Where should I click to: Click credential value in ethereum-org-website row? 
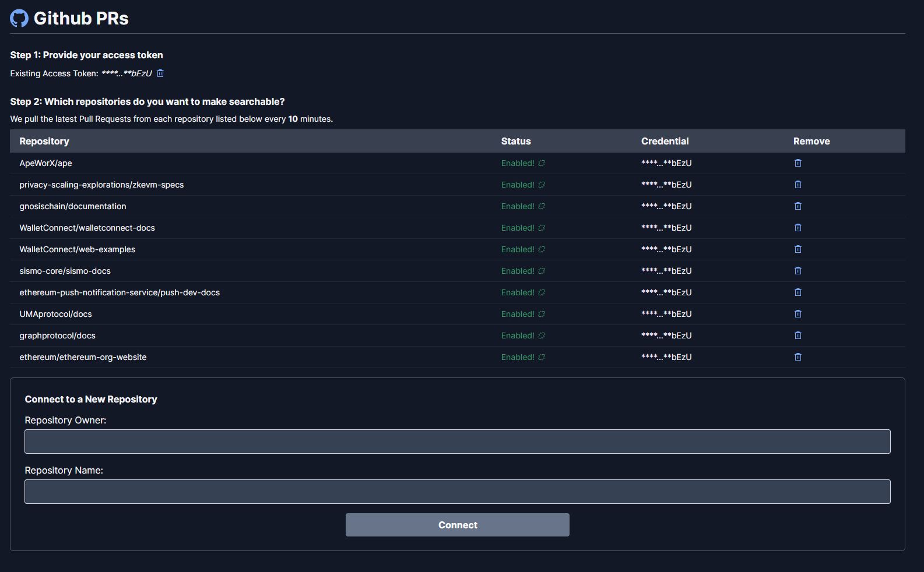click(x=666, y=357)
